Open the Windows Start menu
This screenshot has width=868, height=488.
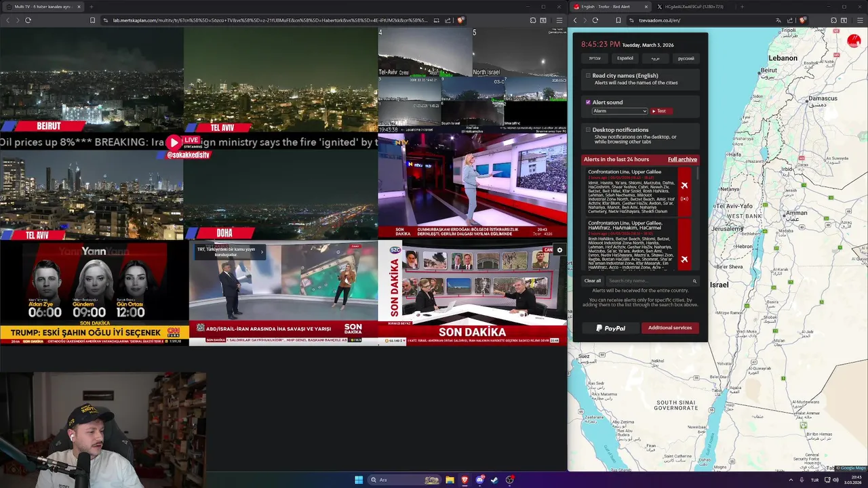point(359,480)
